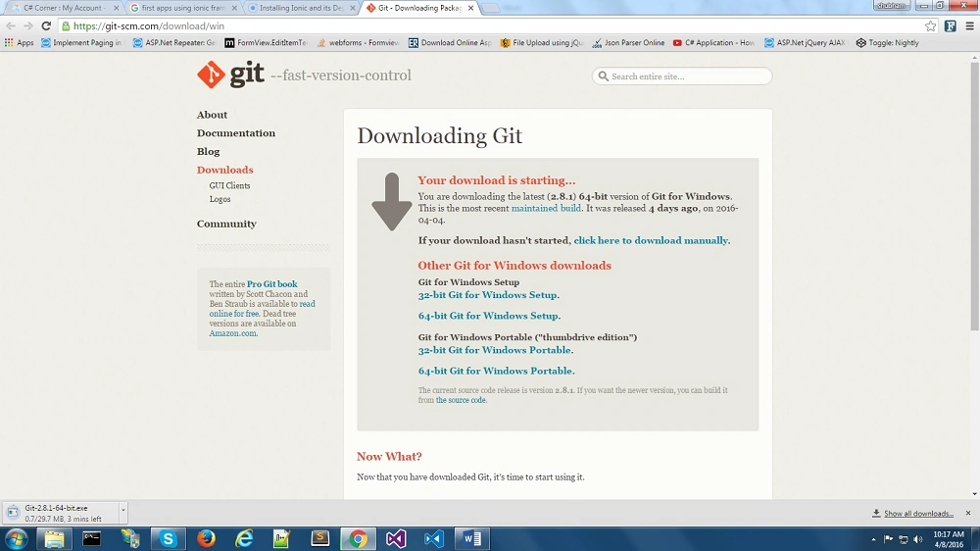Open Implement Paging bookmark
The height and width of the screenshot is (551, 980).
click(81, 42)
